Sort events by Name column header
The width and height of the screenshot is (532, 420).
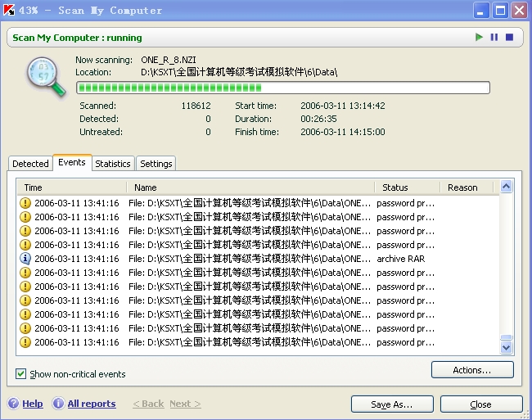tap(250, 187)
